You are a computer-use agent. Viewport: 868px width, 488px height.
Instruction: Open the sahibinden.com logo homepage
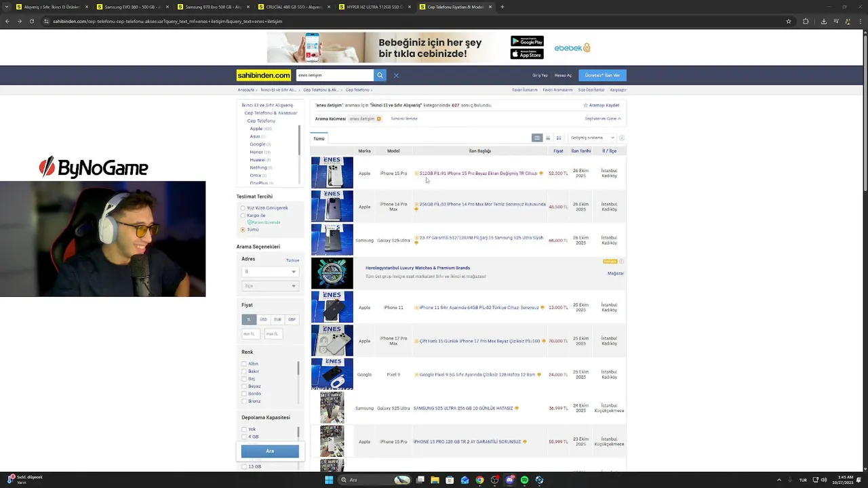pos(264,75)
